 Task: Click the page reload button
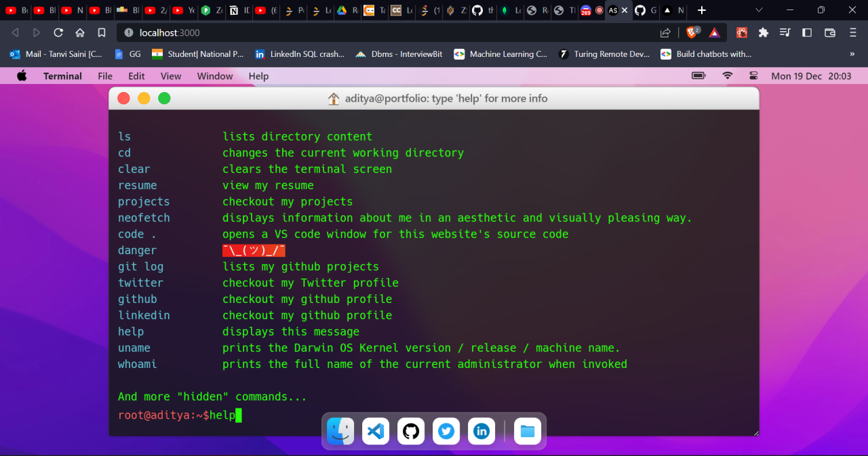tap(58, 32)
